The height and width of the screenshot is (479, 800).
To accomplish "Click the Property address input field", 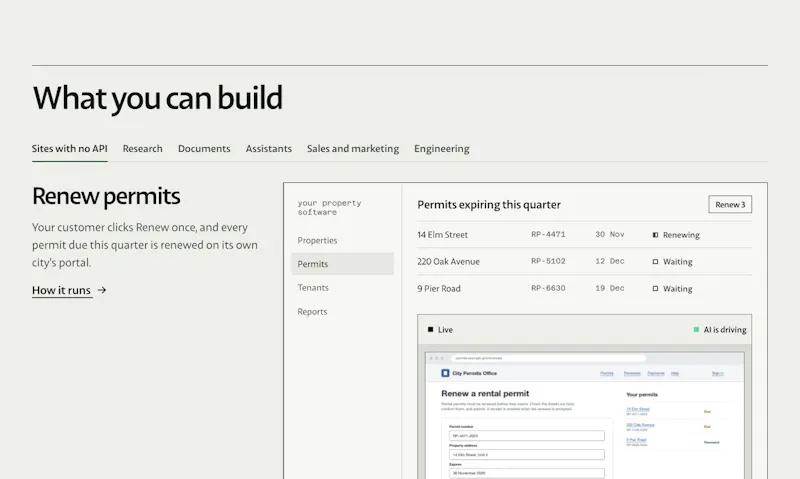I will [x=527, y=455].
